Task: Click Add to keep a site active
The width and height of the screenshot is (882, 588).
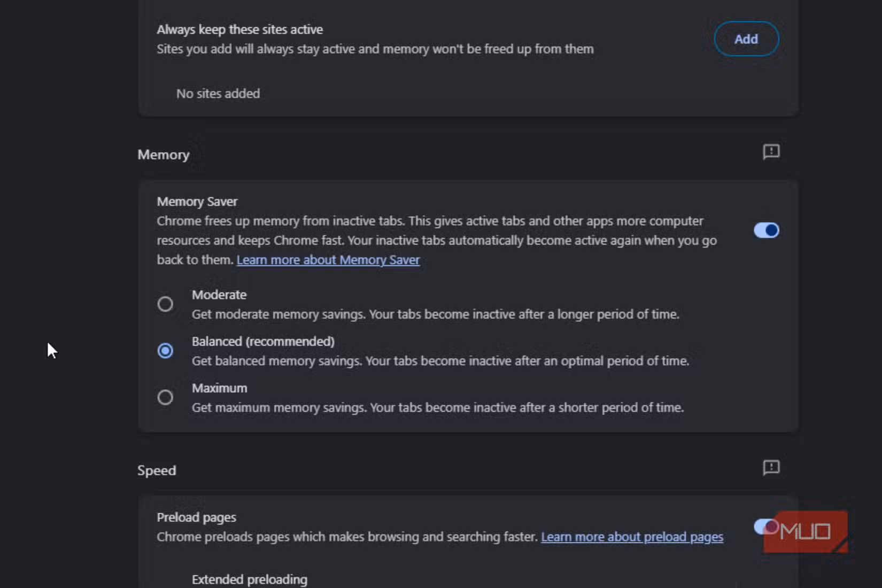Action: pos(746,39)
